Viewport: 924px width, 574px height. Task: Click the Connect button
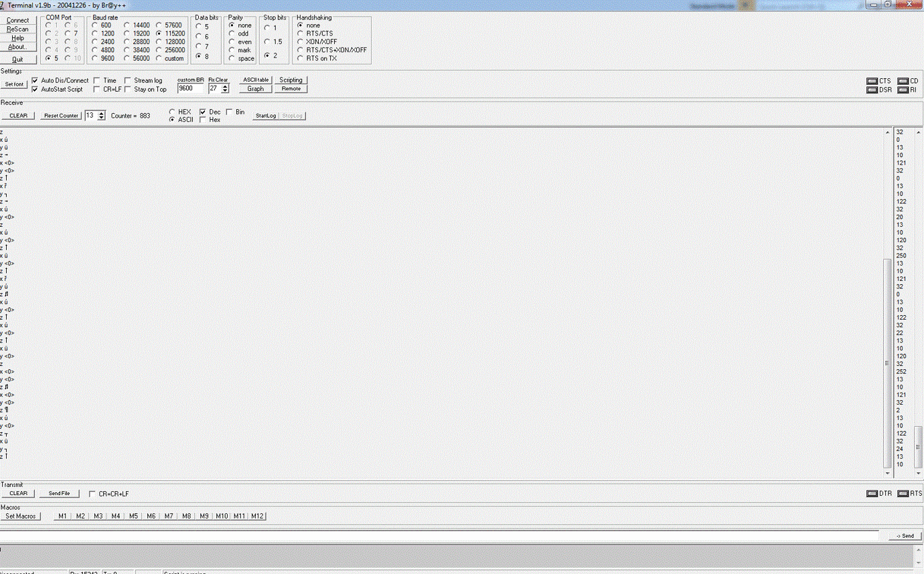tap(18, 19)
